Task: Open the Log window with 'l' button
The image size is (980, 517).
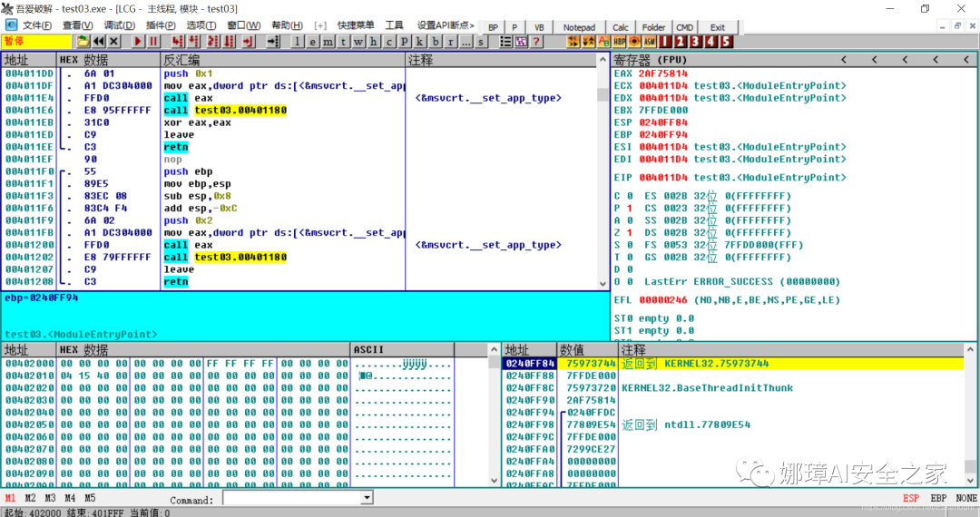Action: (297, 41)
